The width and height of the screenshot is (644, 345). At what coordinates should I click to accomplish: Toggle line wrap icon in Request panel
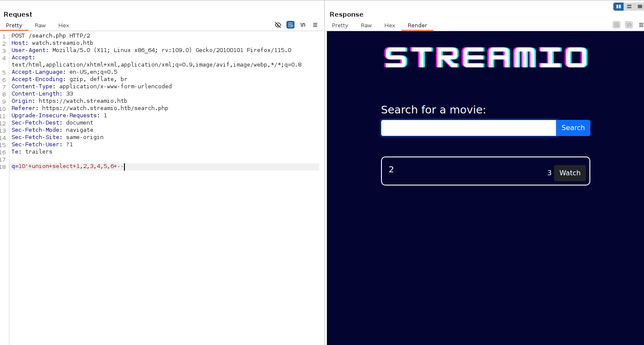[x=290, y=25]
